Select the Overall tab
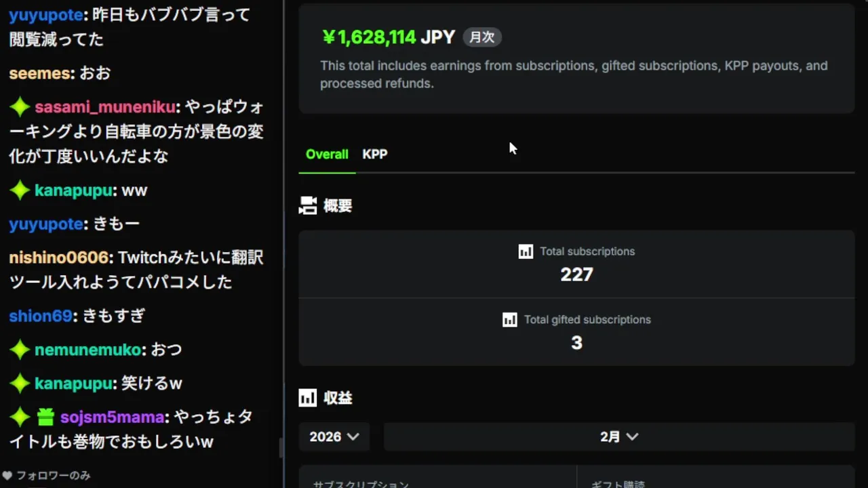 pyautogui.click(x=327, y=155)
